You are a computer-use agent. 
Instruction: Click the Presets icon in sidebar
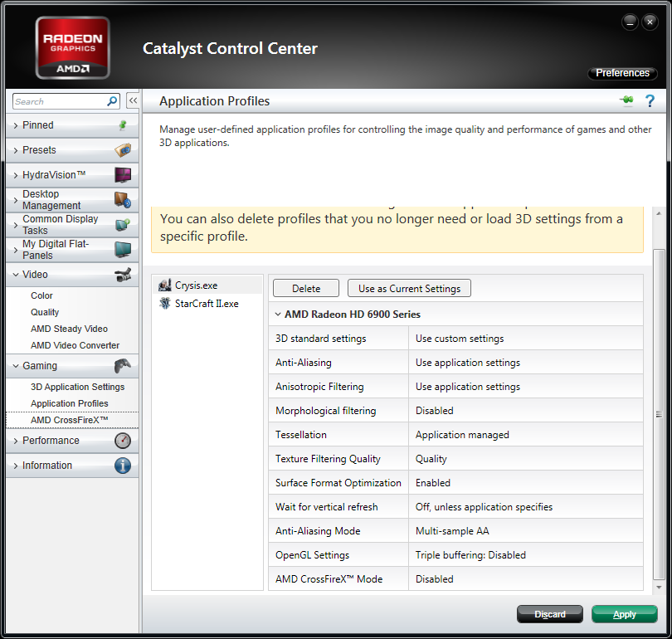123,150
